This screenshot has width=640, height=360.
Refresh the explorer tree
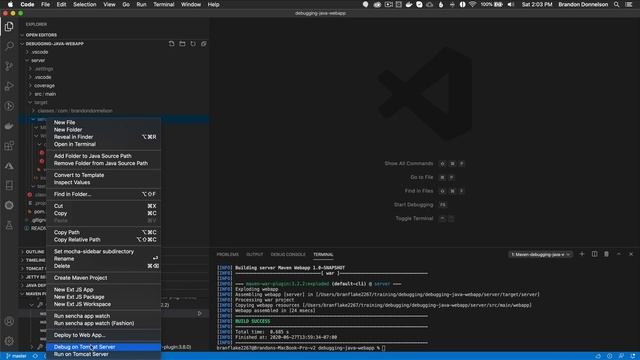(193, 44)
